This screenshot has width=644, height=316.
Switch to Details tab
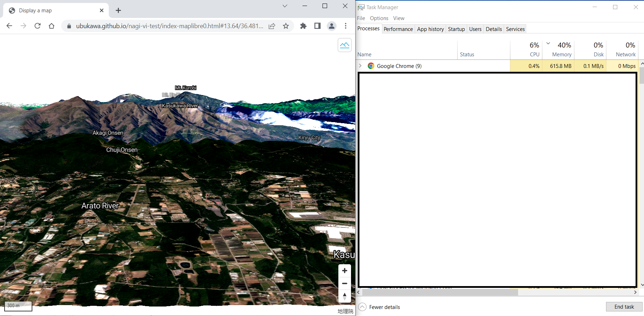tap(494, 29)
